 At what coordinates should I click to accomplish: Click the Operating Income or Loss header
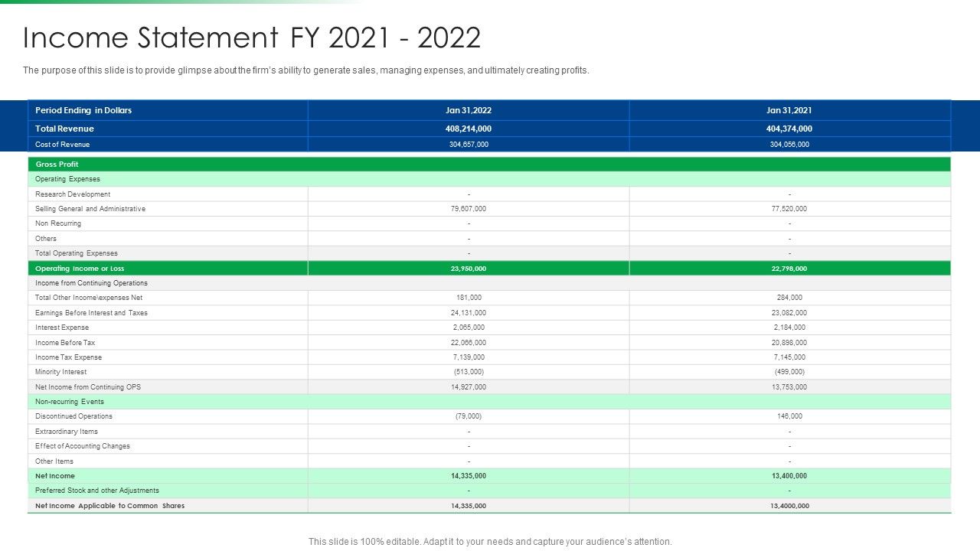(80, 269)
